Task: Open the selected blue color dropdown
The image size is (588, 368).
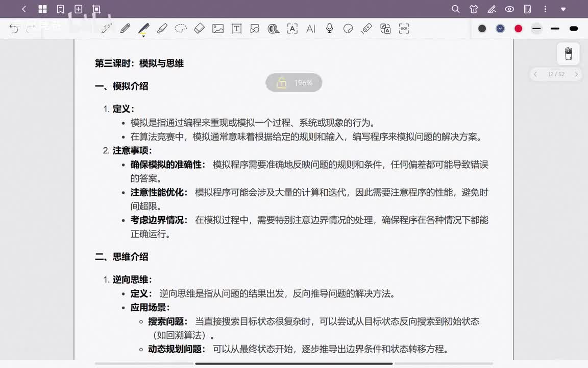Action: pos(500,29)
